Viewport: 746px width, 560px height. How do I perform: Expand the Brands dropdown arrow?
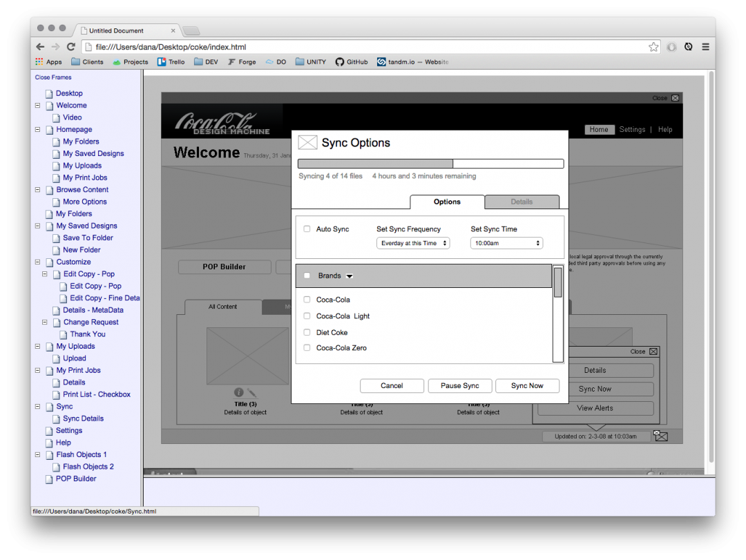tap(350, 276)
